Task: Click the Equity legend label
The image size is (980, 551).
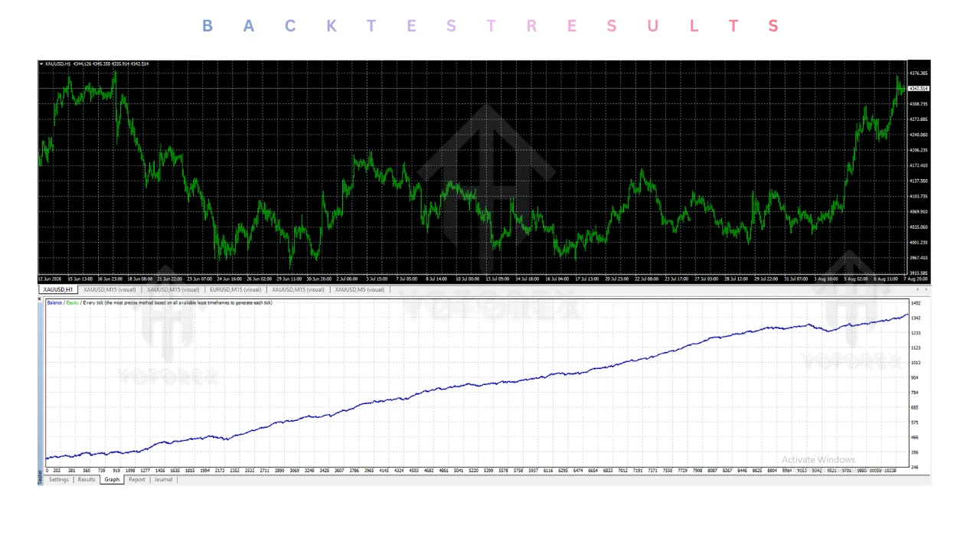Action: (73, 303)
